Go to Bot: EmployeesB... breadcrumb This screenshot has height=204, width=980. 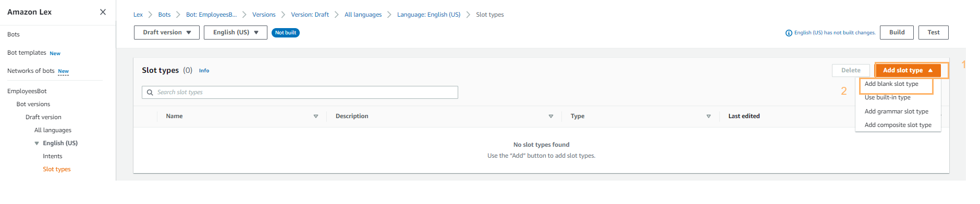point(212,15)
